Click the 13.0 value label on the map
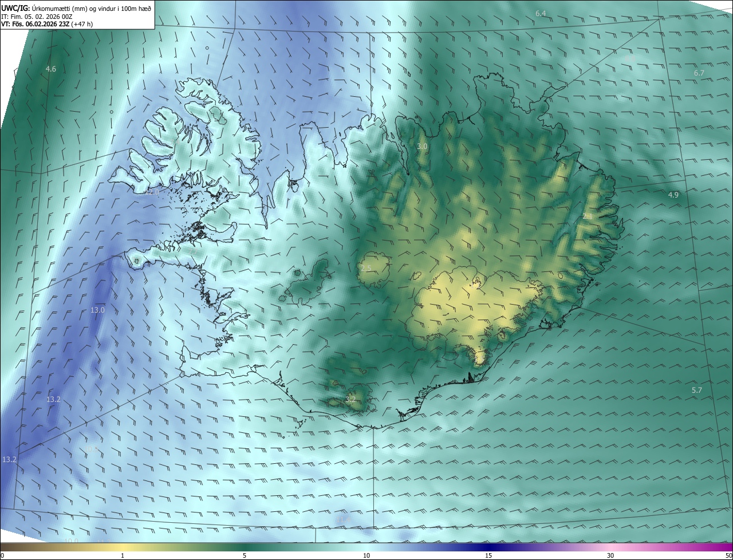Screen dimensions: 733x560 coord(97,310)
